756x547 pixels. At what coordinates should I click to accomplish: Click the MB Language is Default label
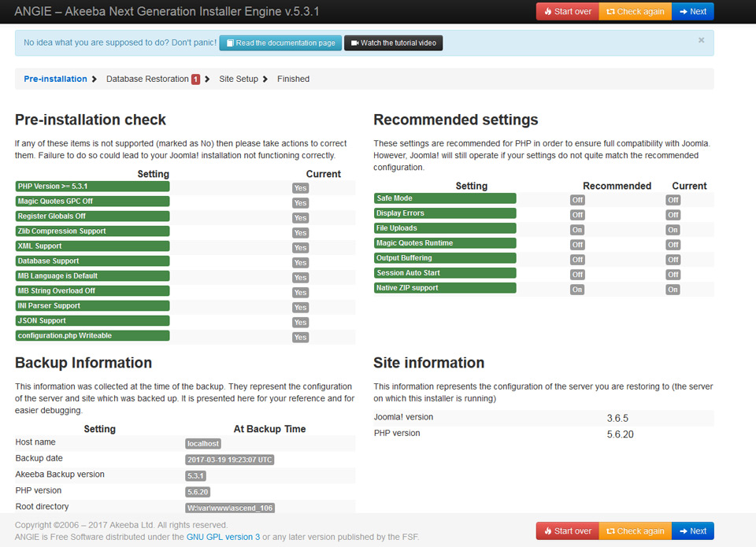coord(93,276)
